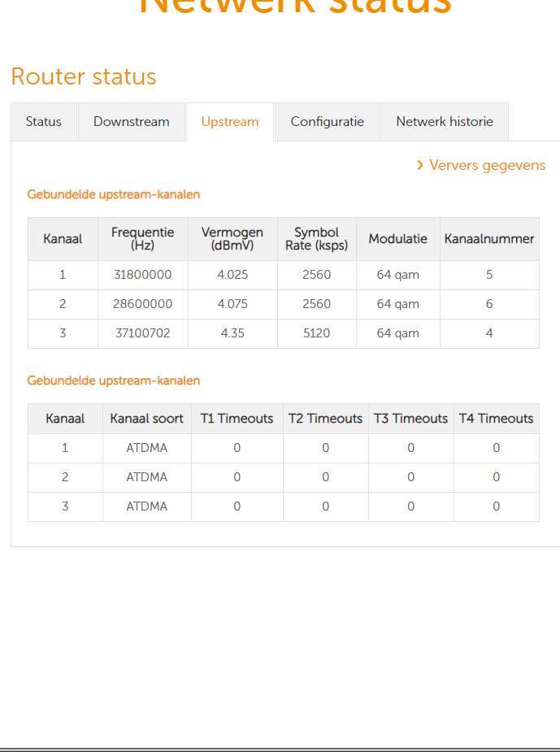
Task: Click the Symbol Rate value 2560 in Kanaal 2 row
Action: (x=316, y=304)
